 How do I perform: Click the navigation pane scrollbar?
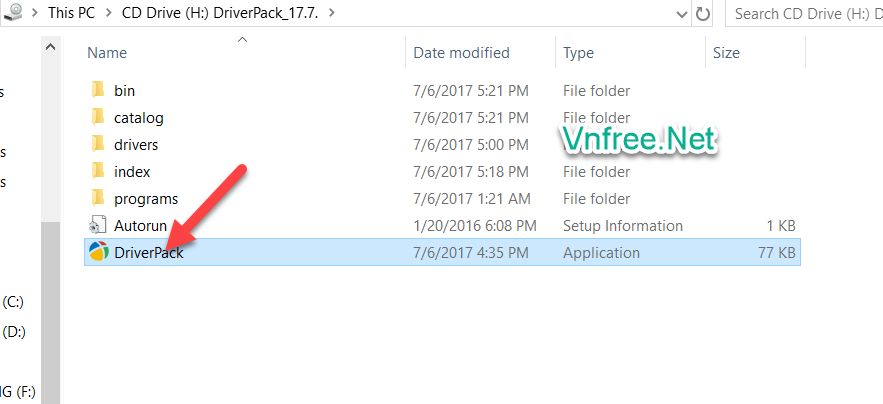coord(50,300)
